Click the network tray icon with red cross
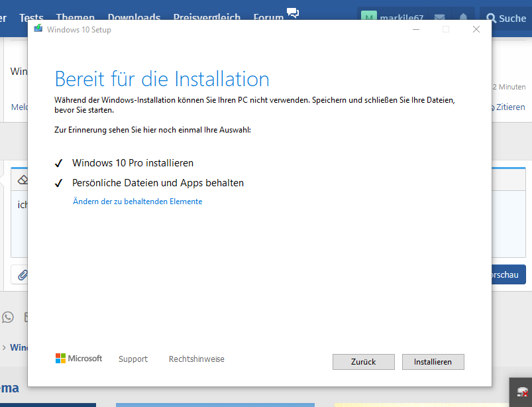 click(x=523, y=392)
